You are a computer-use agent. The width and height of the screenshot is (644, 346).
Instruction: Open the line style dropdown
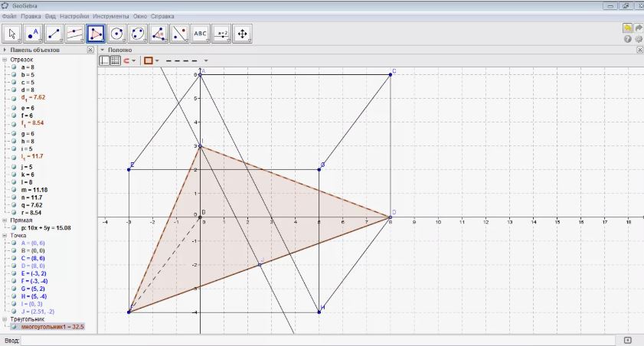188,60
